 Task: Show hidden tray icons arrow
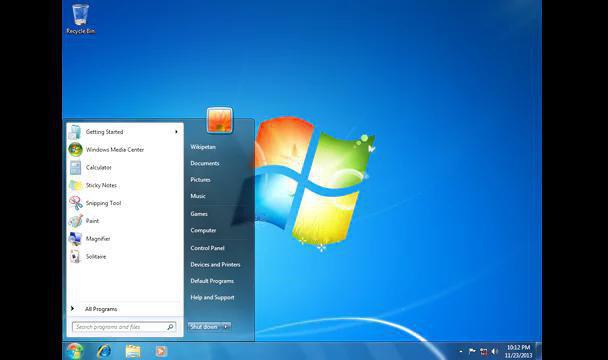(x=461, y=351)
